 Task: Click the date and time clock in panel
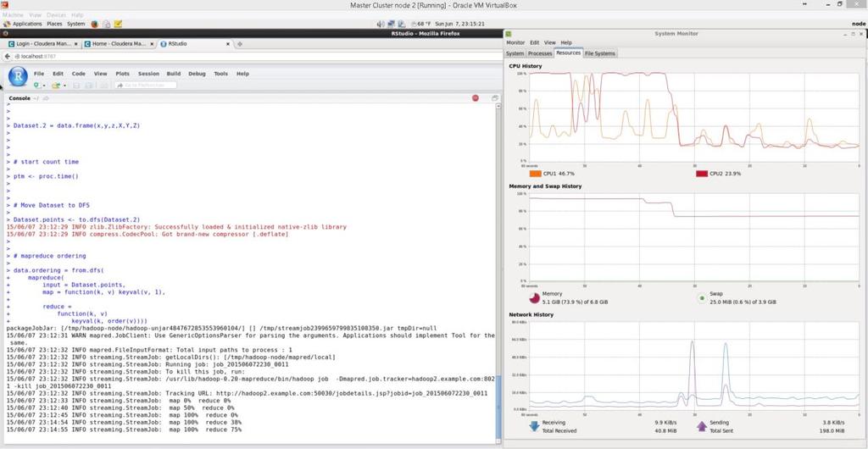pyautogui.click(x=460, y=24)
